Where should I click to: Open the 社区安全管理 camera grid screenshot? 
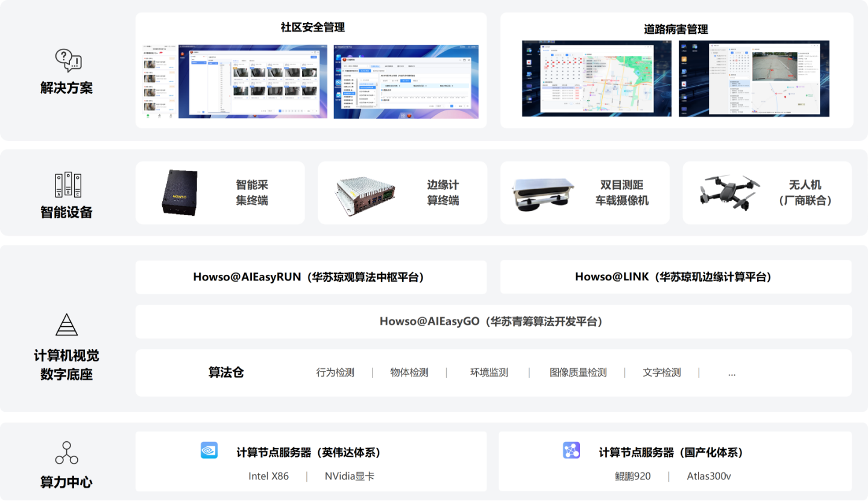pyautogui.click(x=253, y=81)
